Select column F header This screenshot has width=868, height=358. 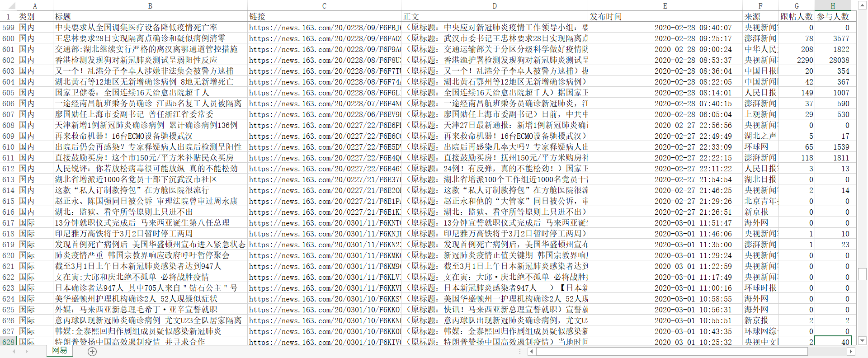coord(760,5)
